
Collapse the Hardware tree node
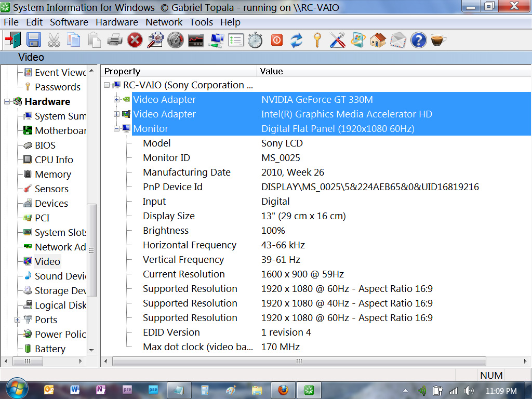7,101
